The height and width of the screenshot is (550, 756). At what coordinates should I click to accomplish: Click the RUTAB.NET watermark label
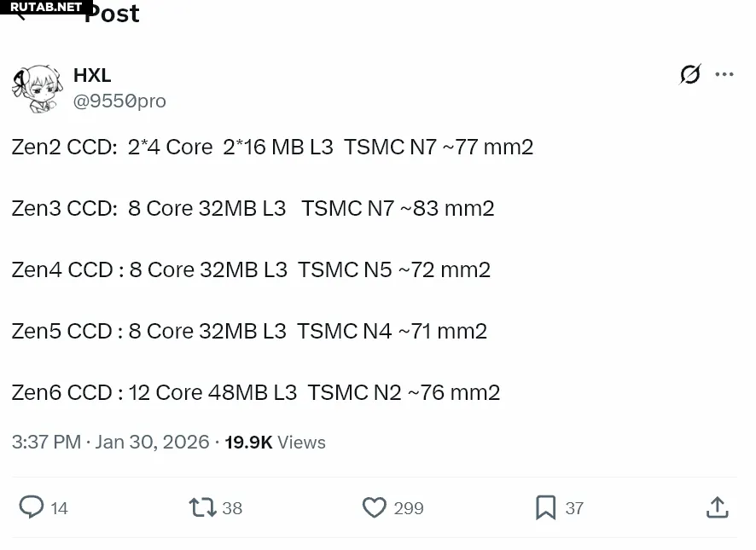(x=46, y=7)
